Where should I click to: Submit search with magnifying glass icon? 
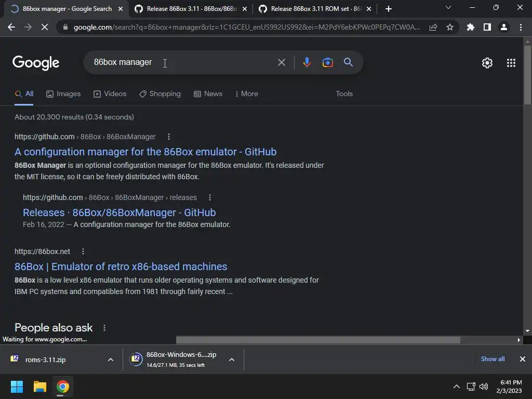tap(348, 62)
